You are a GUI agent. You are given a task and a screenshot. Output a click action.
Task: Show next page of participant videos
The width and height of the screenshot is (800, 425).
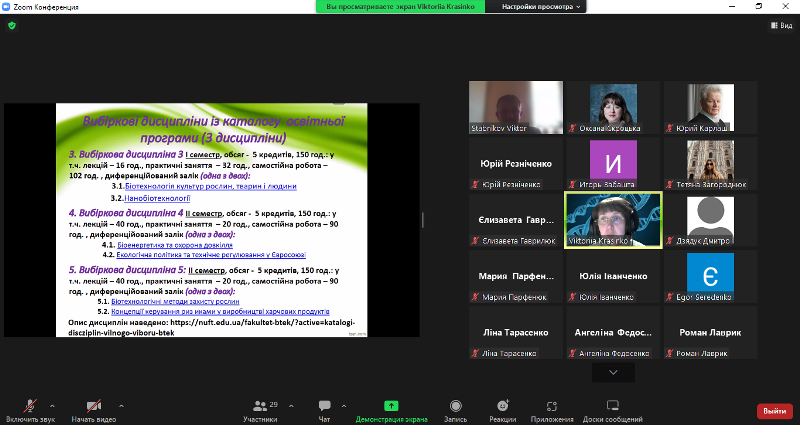coord(613,372)
